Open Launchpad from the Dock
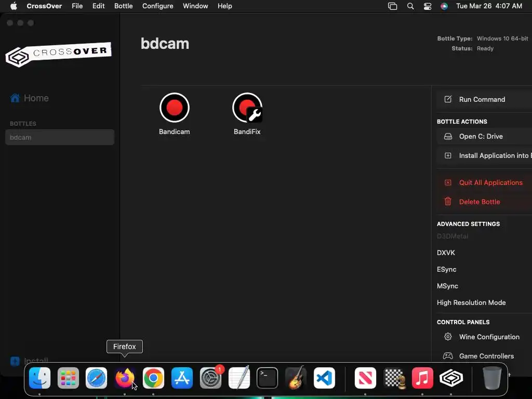This screenshot has height=399, width=532. (68, 378)
